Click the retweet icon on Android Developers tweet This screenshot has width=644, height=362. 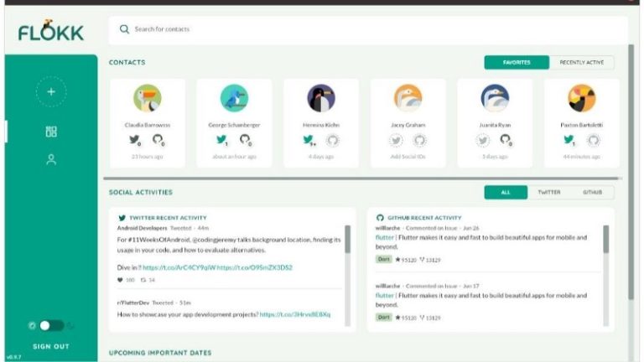click(x=143, y=280)
